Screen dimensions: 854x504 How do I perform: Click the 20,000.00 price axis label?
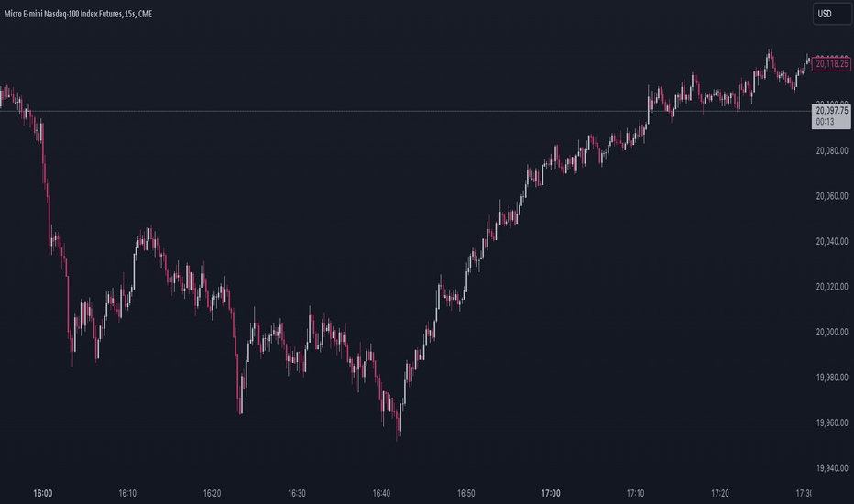coord(832,332)
